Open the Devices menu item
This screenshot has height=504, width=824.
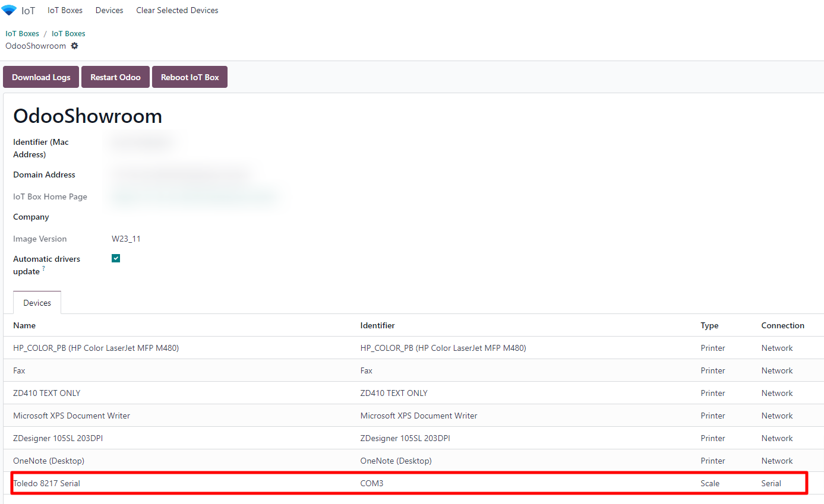coord(109,10)
